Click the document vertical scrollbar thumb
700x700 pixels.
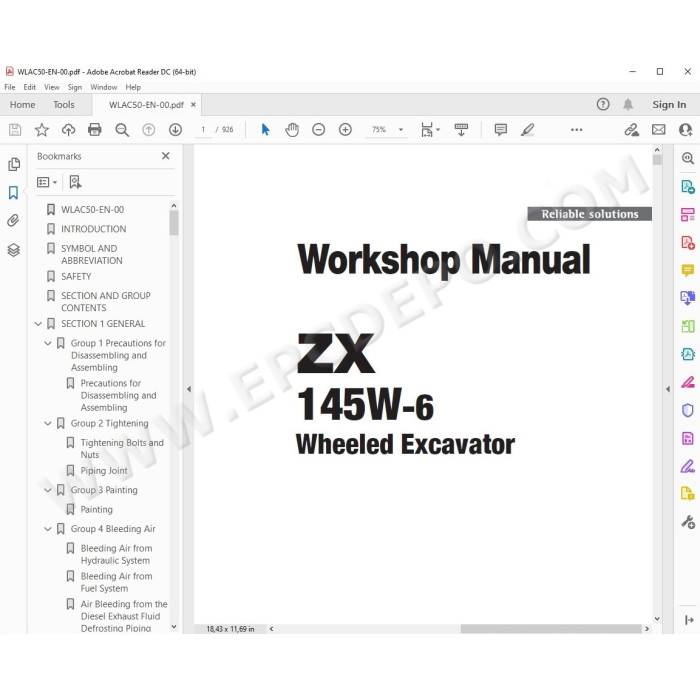[x=657, y=160]
